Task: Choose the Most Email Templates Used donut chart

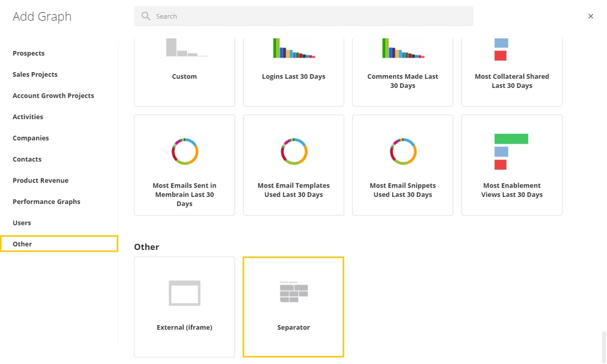Action: coord(293,164)
